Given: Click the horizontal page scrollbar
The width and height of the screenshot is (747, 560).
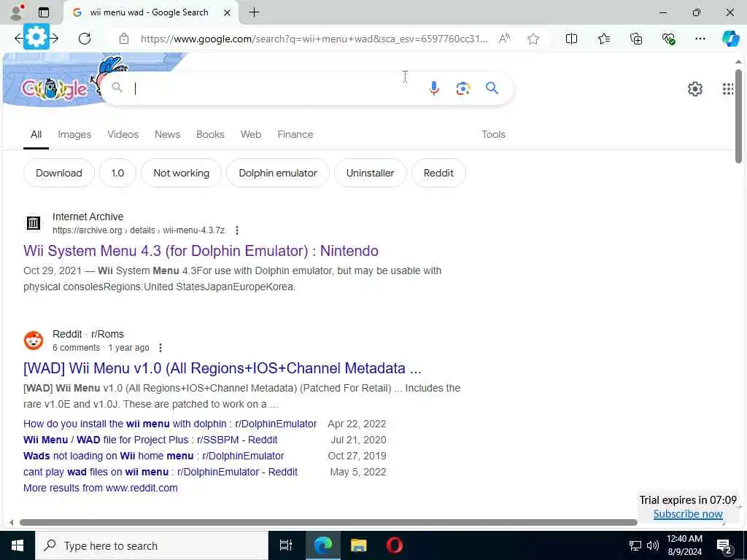Looking at the screenshot, I should 328,522.
